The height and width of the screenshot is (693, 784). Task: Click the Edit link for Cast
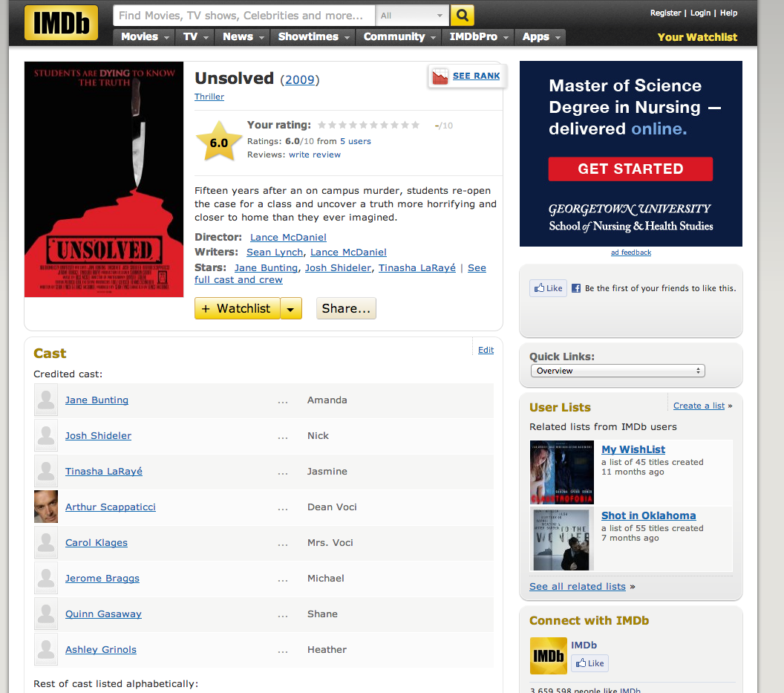[486, 350]
